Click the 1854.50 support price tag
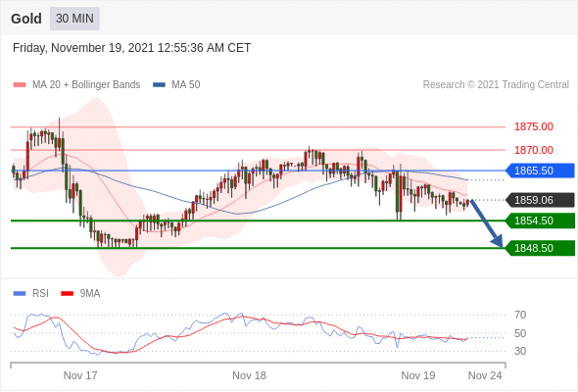 [x=540, y=220]
